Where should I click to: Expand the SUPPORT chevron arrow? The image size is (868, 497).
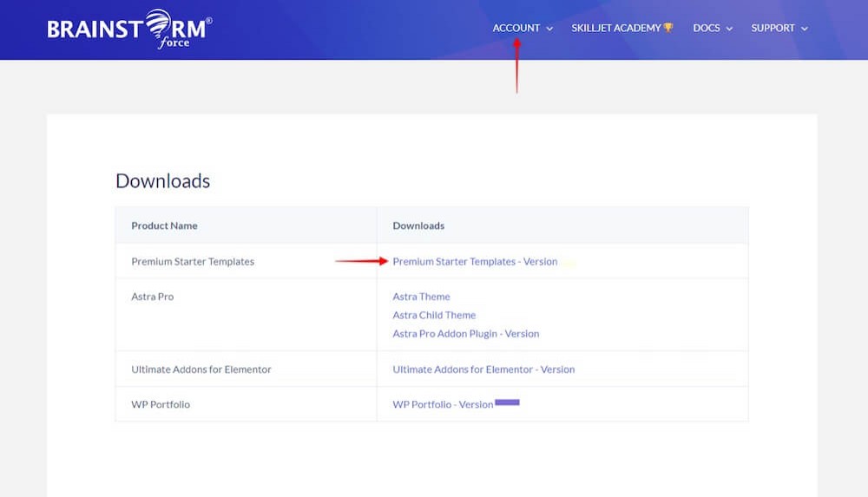pos(805,29)
